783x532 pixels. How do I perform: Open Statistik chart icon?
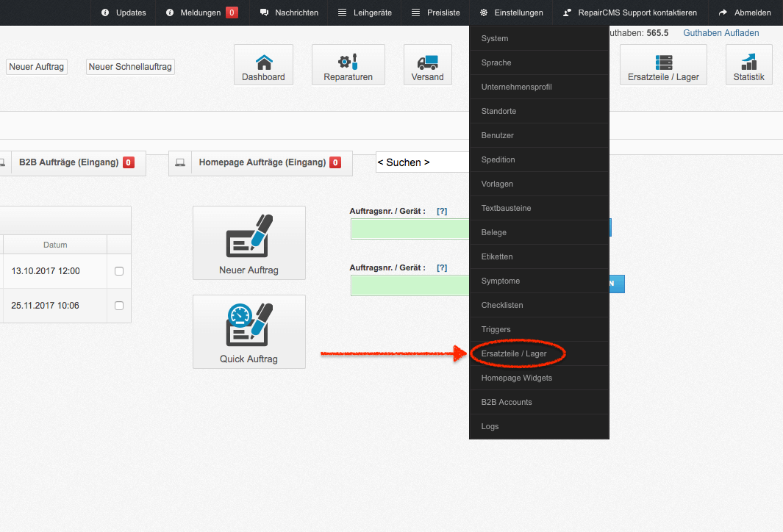coord(748,62)
